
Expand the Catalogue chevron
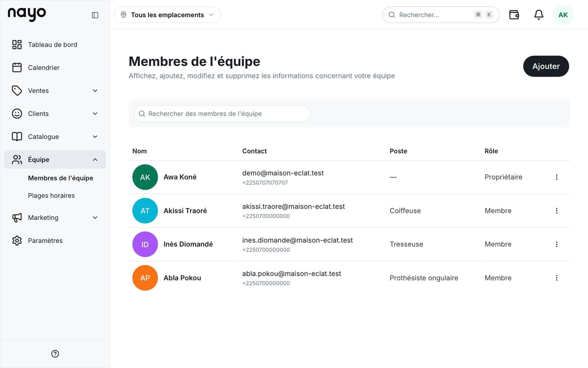pos(95,137)
